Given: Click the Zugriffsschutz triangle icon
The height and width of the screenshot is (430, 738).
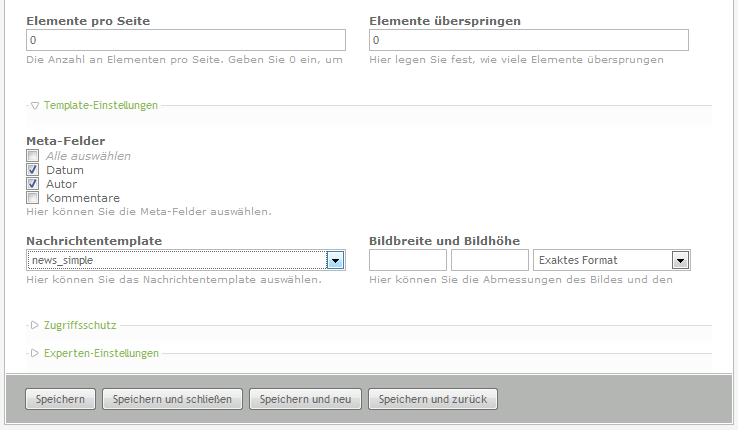Looking at the screenshot, I should point(35,325).
